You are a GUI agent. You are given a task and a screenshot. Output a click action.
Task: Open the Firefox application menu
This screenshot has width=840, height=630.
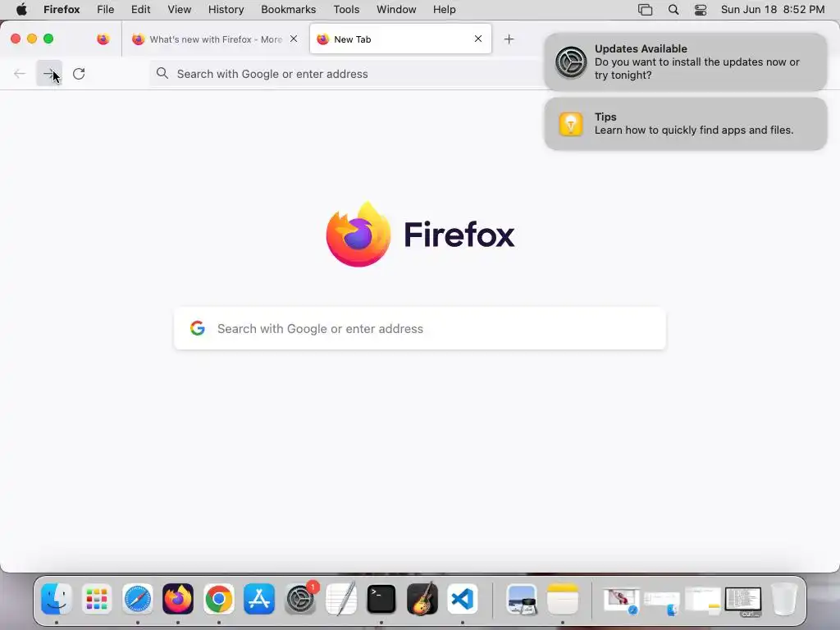click(62, 10)
